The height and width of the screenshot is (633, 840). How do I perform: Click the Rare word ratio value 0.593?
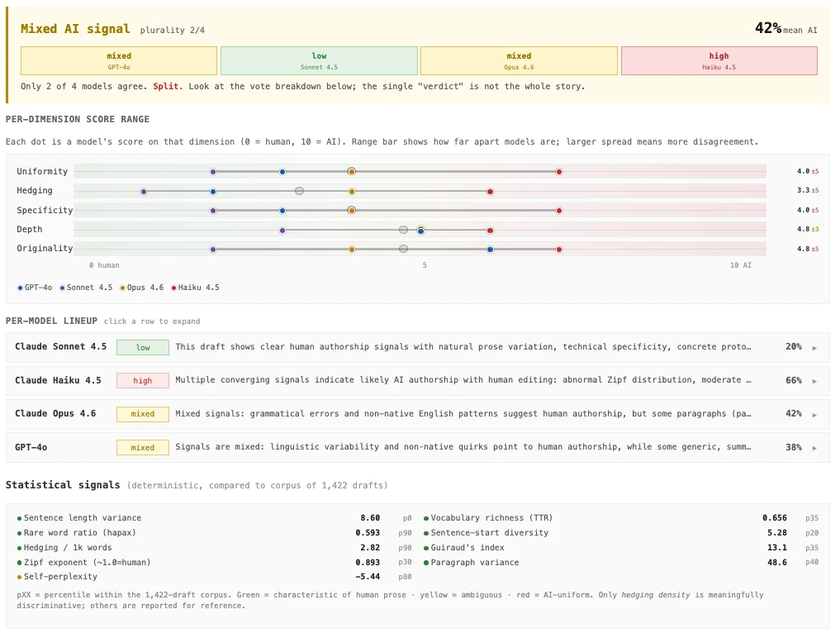(368, 533)
